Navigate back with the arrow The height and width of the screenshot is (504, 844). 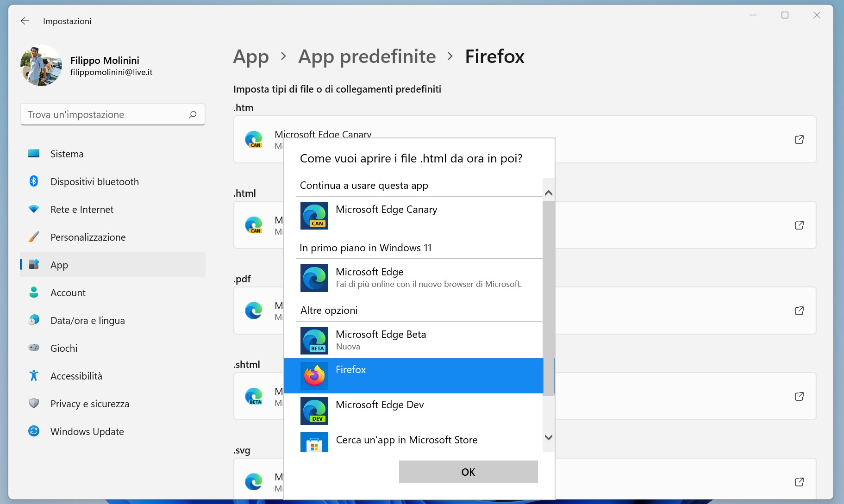point(25,21)
